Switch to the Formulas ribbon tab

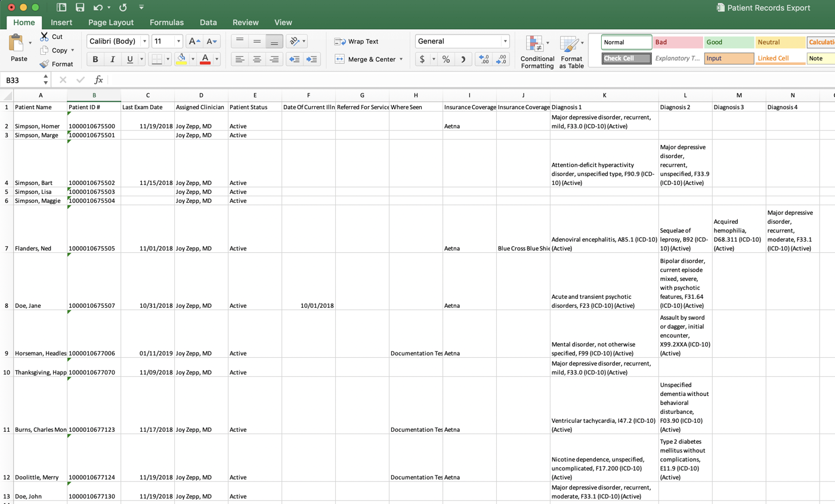click(x=166, y=22)
